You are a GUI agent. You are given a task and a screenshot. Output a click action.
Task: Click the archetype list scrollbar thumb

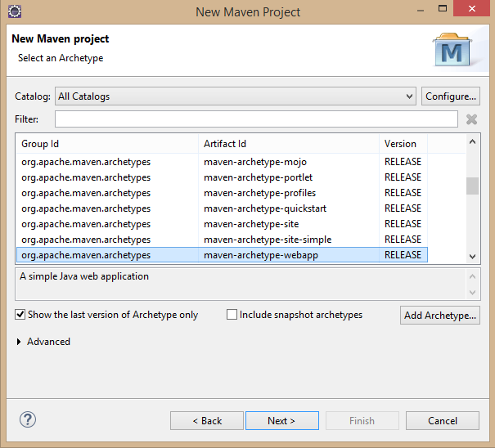(x=472, y=186)
